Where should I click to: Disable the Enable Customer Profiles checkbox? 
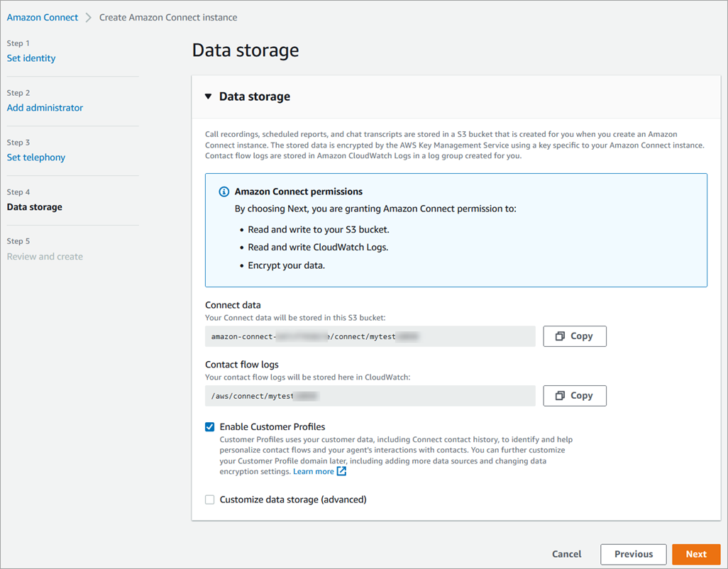click(209, 426)
